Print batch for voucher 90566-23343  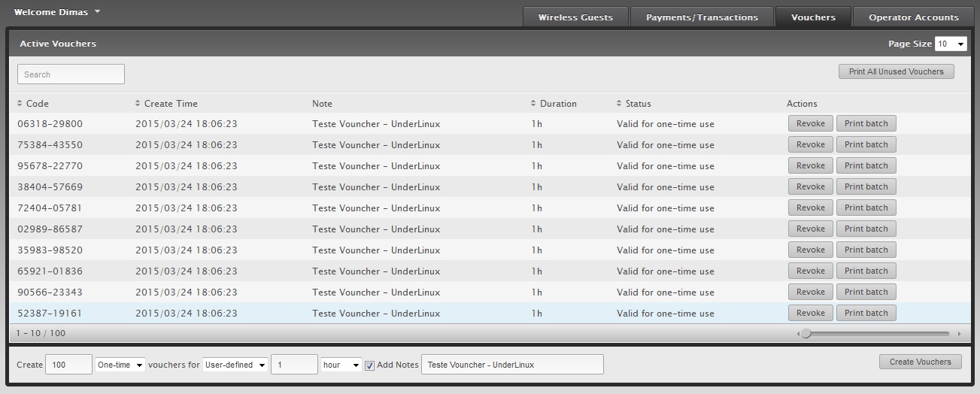click(x=866, y=292)
